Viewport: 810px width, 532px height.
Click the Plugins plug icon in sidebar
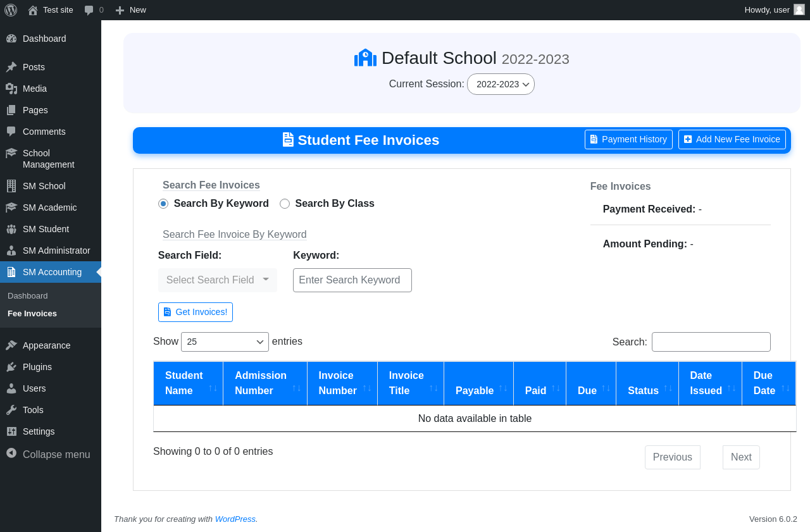[x=11, y=367]
